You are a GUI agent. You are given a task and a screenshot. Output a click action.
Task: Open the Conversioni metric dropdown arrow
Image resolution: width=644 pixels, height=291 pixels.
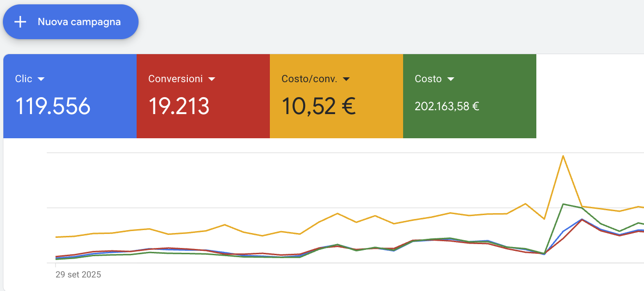211,79
